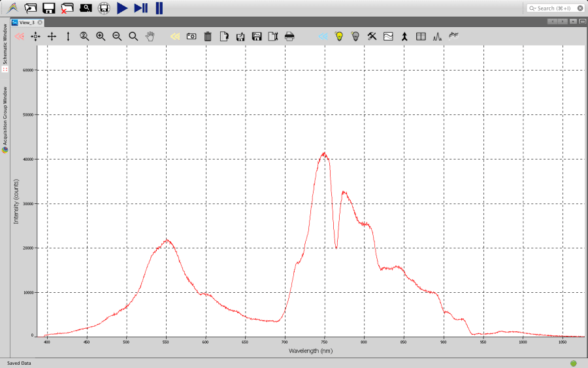This screenshot has width=588, height=368.
Task: Click the single-step play/pause button
Action: click(x=140, y=8)
